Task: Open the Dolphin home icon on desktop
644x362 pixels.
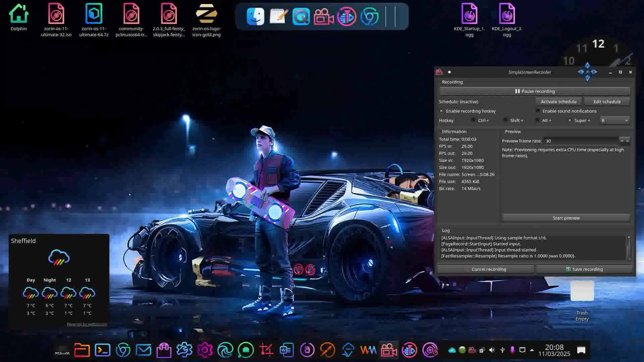Action: pos(19,17)
